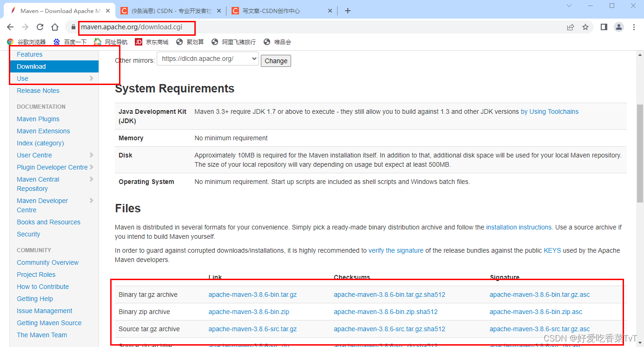Open the Community Overview link
This screenshot has height=347, width=644.
(48, 262)
